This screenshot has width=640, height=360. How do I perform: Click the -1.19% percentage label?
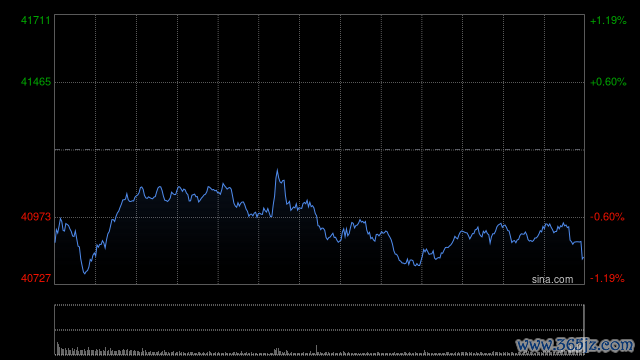point(607,278)
